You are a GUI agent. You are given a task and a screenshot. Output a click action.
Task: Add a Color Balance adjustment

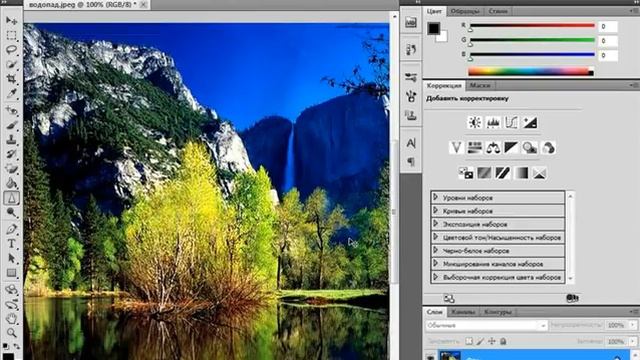point(493,148)
